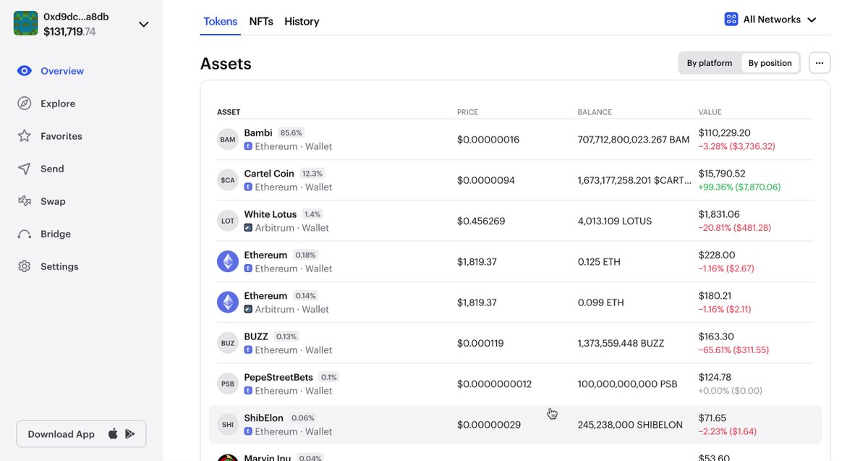
Task: Open the Settings page
Action: coord(59,266)
